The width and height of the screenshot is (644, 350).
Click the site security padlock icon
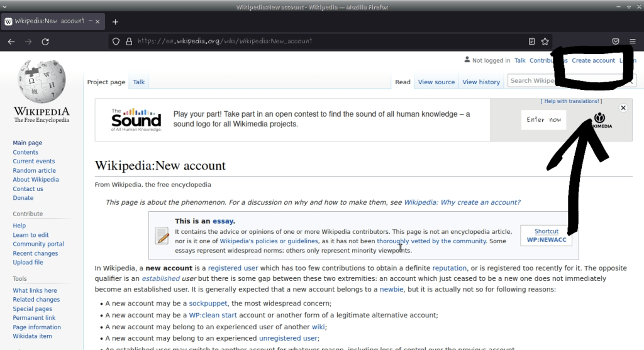(x=129, y=41)
